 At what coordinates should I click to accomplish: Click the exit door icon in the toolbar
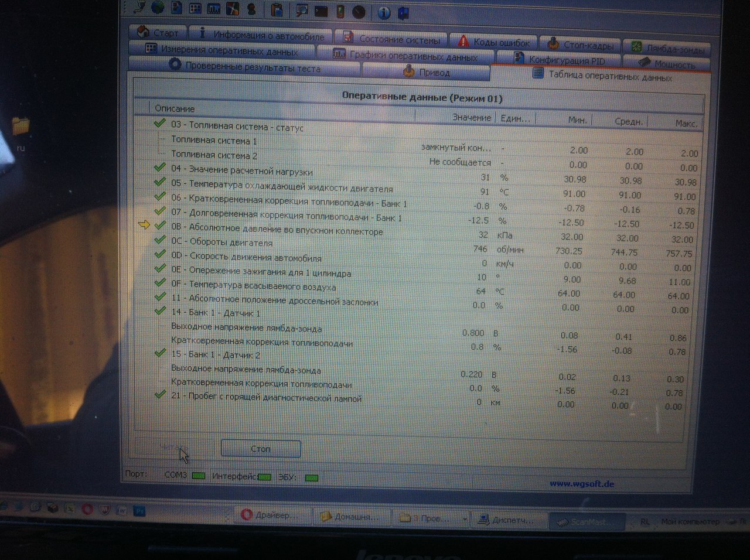click(x=403, y=12)
